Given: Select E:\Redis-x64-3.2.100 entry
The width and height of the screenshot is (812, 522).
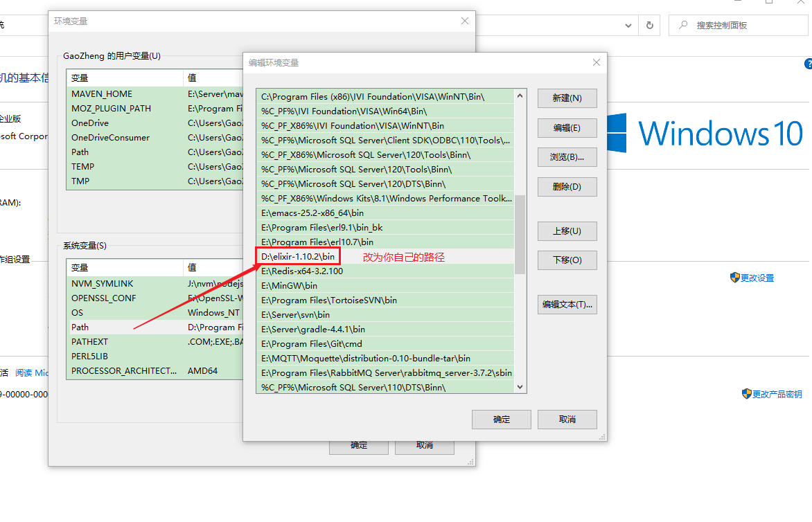Looking at the screenshot, I should click(385, 271).
